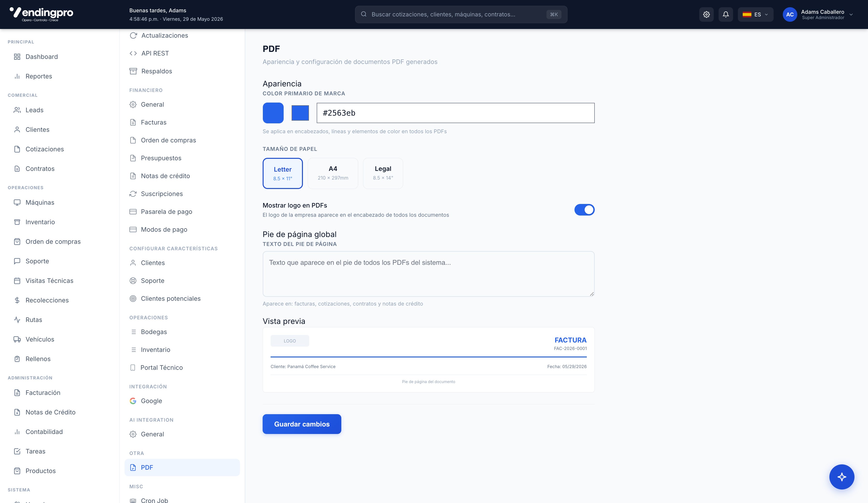Image resolution: width=868 pixels, height=503 pixels.
Task: Click the rounded blue brand color swatch
Action: (x=273, y=113)
